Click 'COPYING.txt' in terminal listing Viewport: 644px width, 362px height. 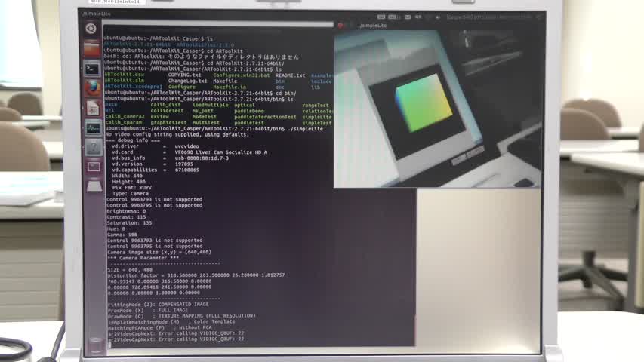coord(185,75)
